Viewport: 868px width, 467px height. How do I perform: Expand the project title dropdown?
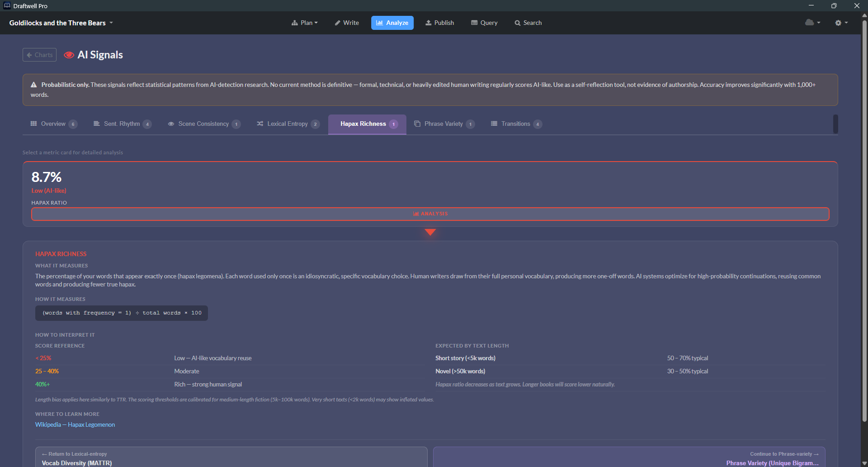tap(61, 23)
